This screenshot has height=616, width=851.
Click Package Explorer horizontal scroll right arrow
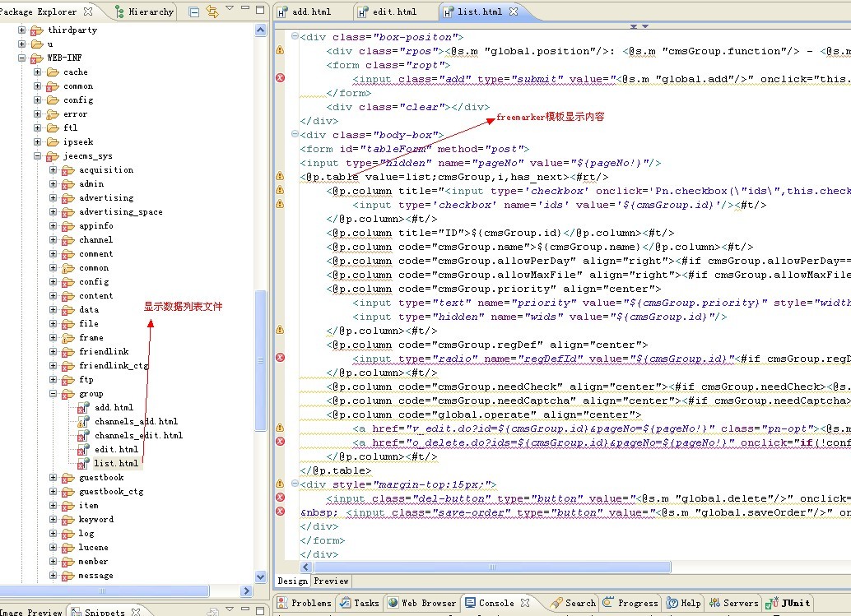click(x=247, y=591)
